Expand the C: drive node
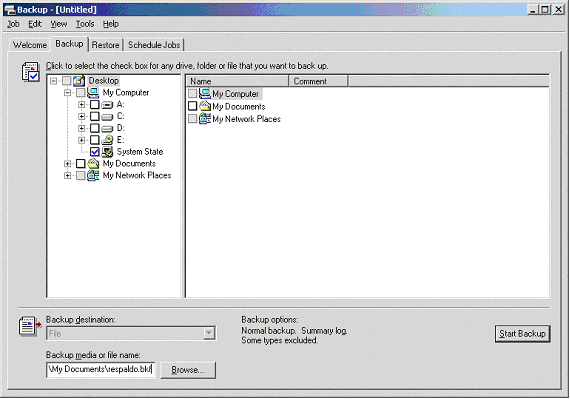Screen dimensions: 570x399 81,116
